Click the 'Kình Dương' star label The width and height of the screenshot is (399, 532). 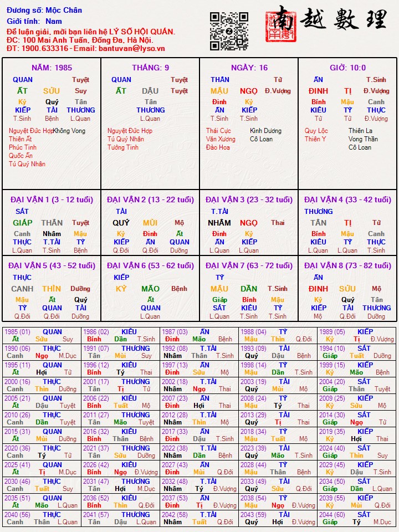[x=265, y=131]
